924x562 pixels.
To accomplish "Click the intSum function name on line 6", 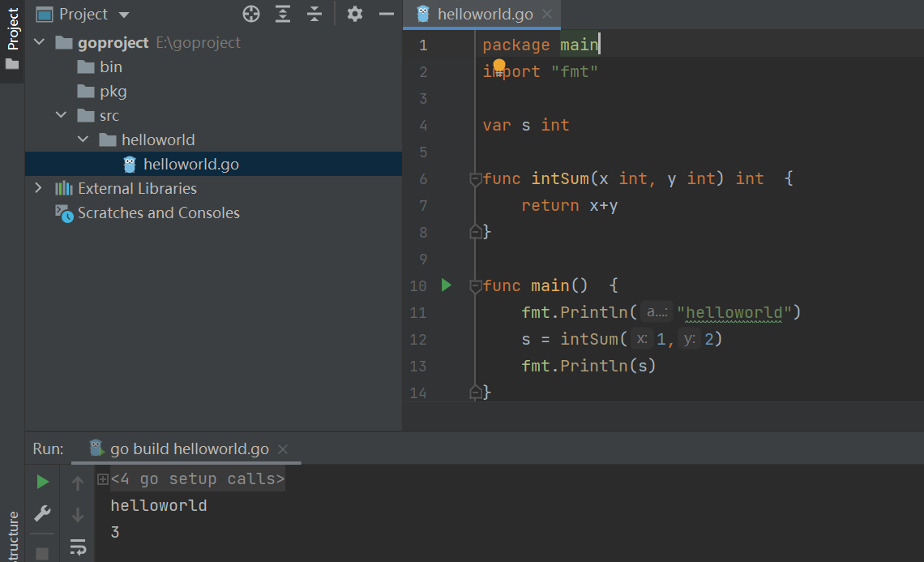I will pyautogui.click(x=560, y=178).
